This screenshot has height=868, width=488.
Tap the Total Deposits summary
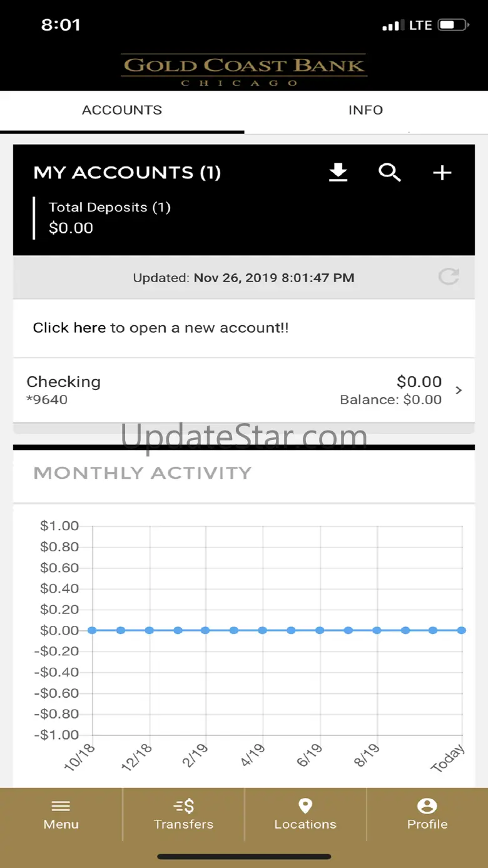(109, 217)
